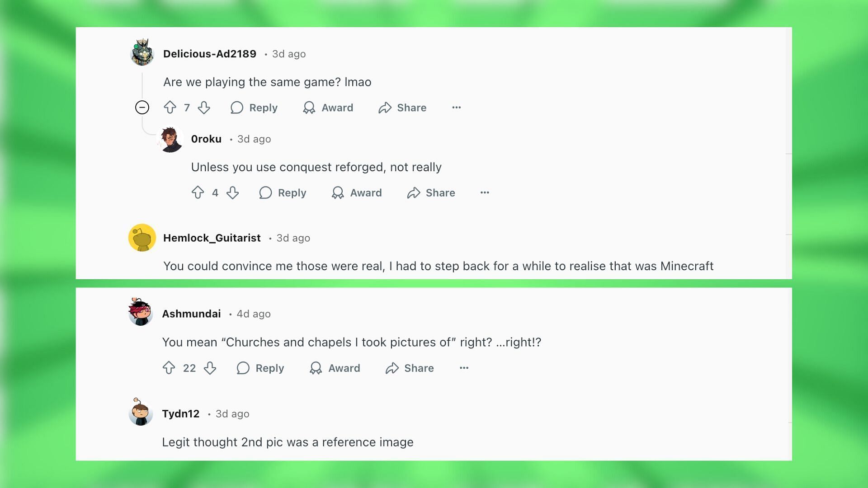Click the Reply icon on Delicious-Ad2189's comment

[x=237, y=107]
